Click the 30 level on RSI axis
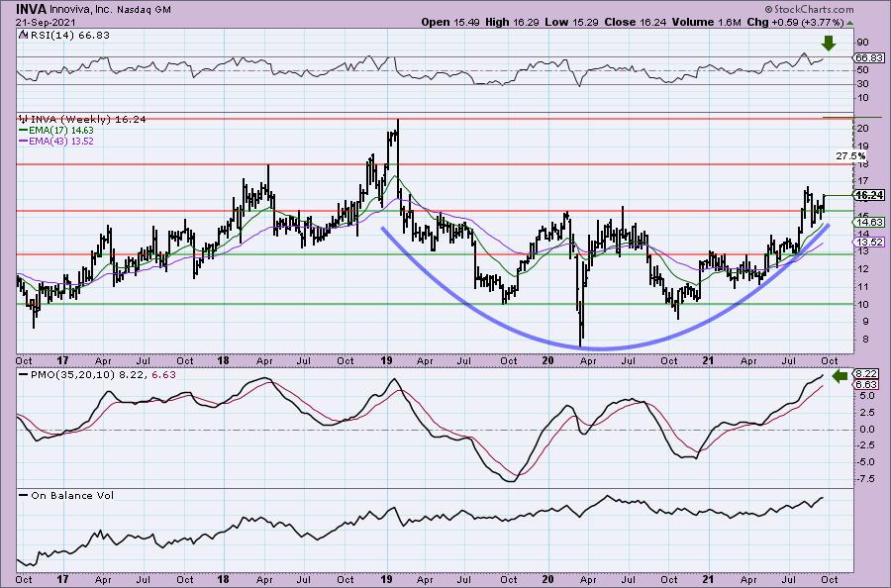This screenshot has width=891, height=588. [862, 83]
